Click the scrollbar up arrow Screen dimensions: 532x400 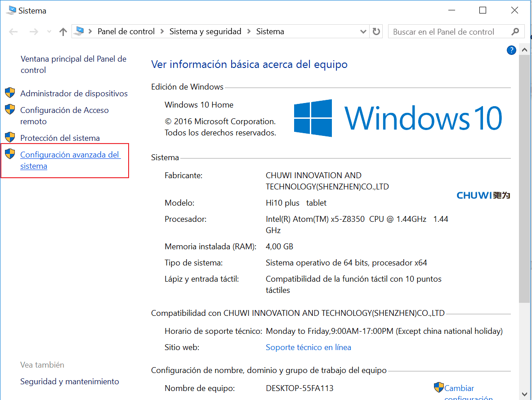524,50
